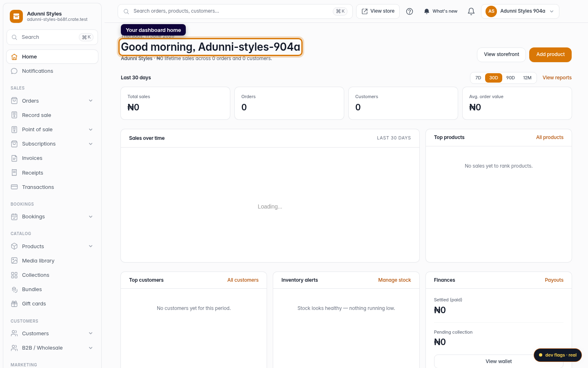Select the 90D time range
The height and width of the screenshot is (368, 588).
pyautogui.click(x=510, y=78)
